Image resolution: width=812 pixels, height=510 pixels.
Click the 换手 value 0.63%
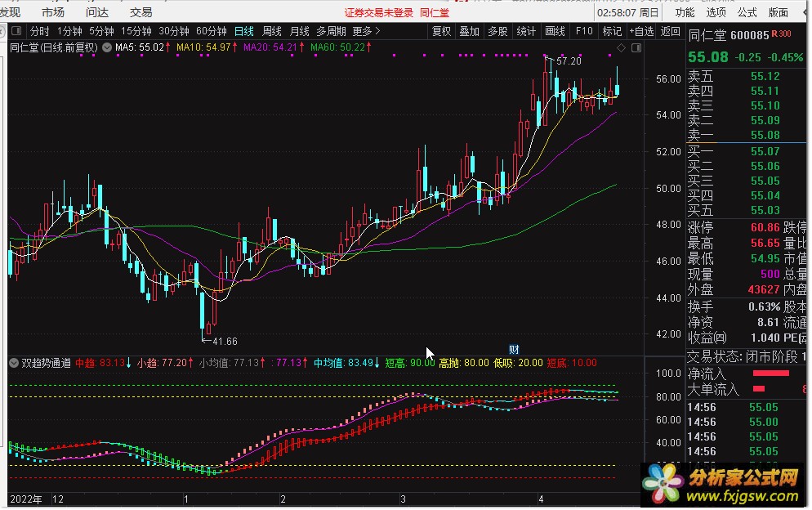[765, 306]
